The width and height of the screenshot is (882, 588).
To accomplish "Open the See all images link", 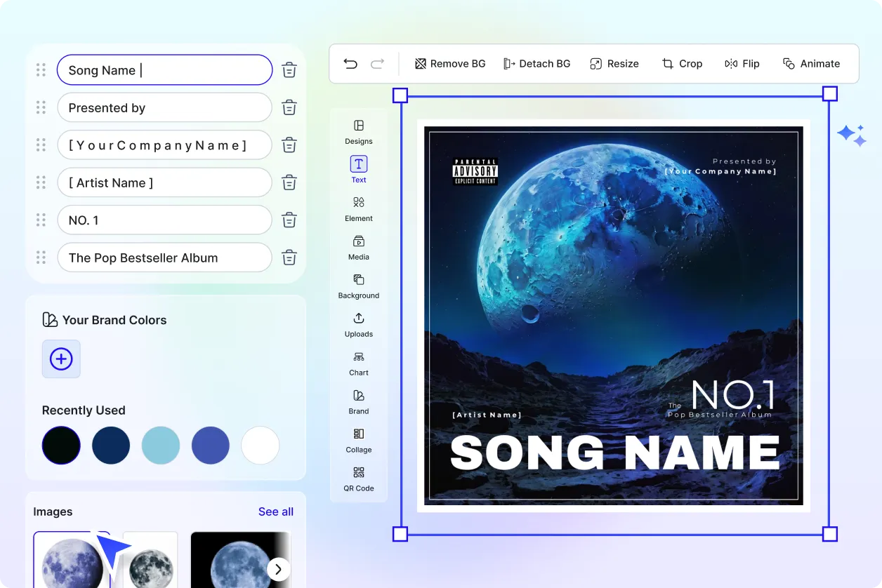I will point(276,512).
